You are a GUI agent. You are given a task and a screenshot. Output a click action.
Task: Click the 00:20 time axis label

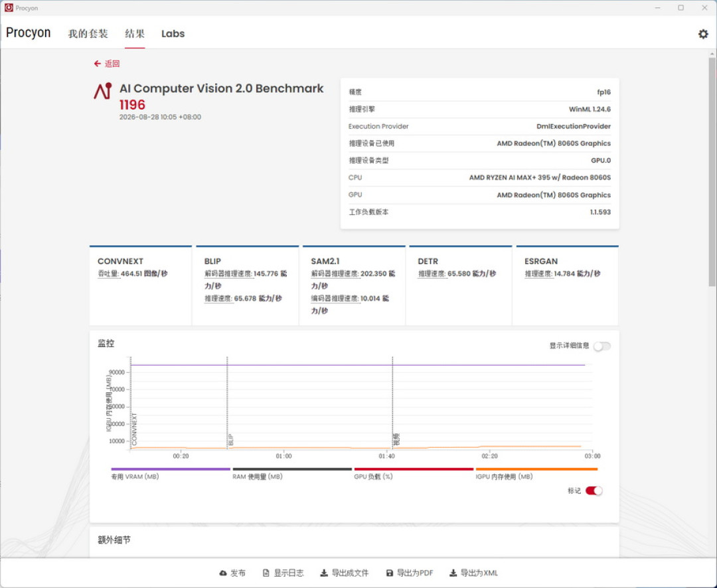point(181,456)
